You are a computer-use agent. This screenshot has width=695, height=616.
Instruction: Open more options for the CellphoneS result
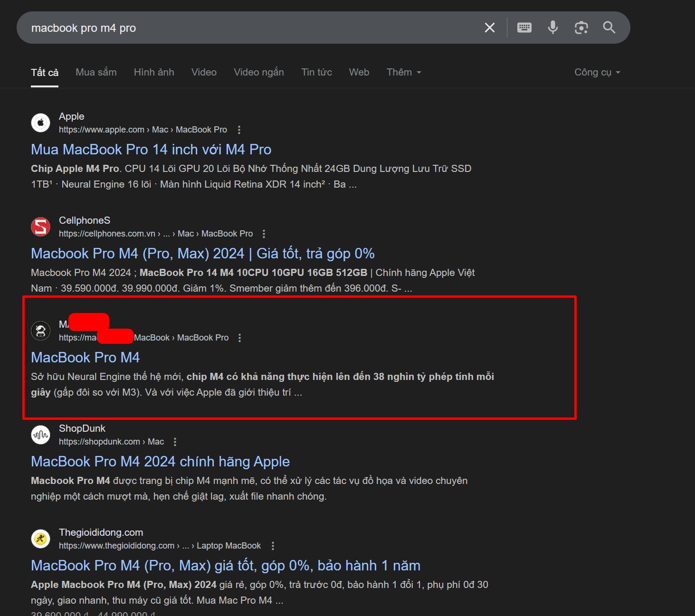pos(264,234)
